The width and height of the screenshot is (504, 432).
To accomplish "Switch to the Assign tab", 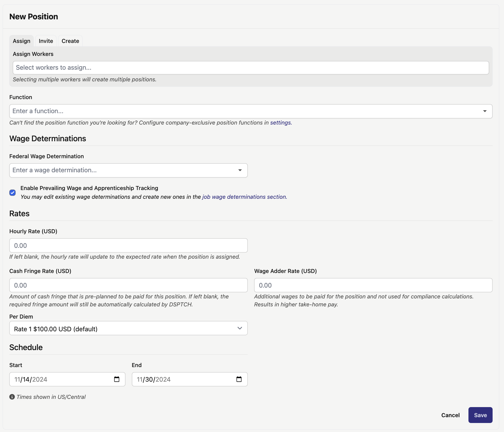I will click(x=21, y=41).
